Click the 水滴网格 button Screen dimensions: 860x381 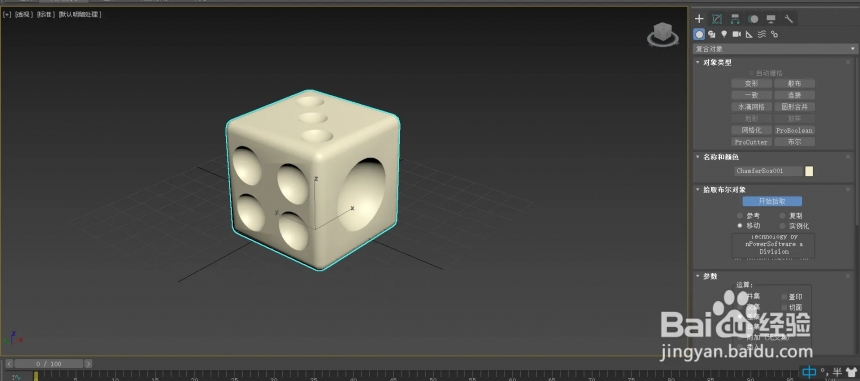coord(751,107)
